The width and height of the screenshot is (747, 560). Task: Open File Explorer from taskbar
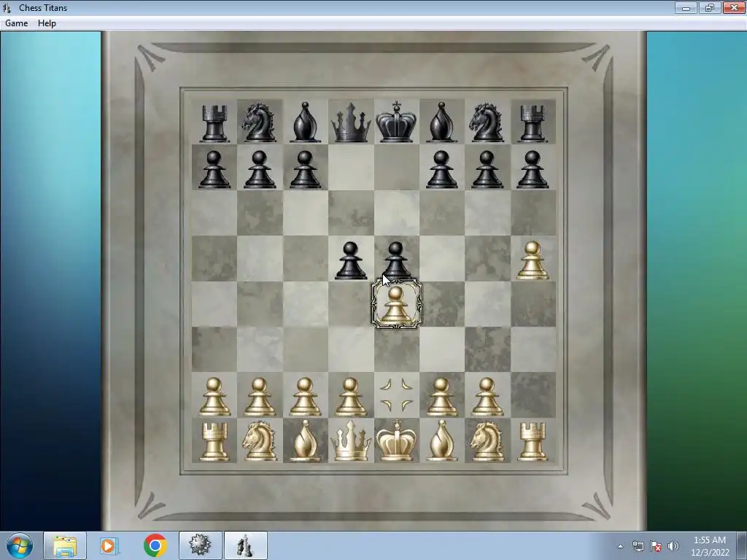coord(65,545)
